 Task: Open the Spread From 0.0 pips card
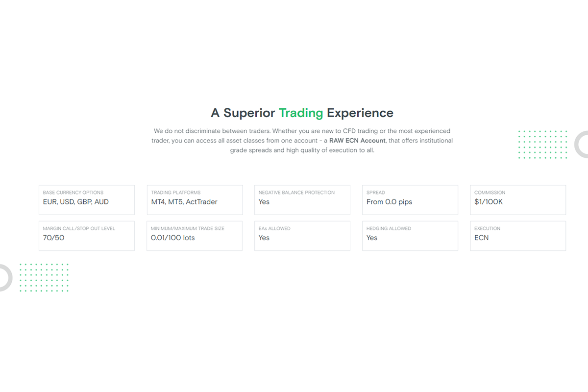[x=410, y=200]
